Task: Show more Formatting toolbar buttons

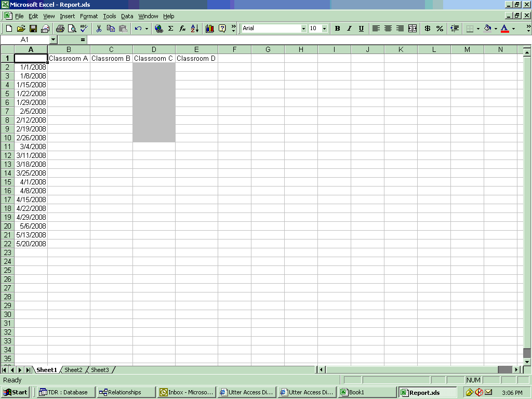Action: (x=528, y=29)
